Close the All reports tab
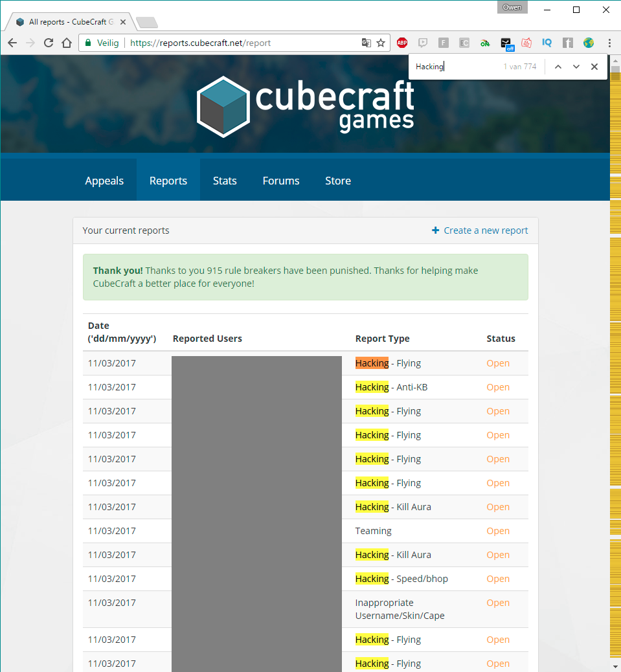Viewport: 621px width, 672px height. click(x=123, y=22)
